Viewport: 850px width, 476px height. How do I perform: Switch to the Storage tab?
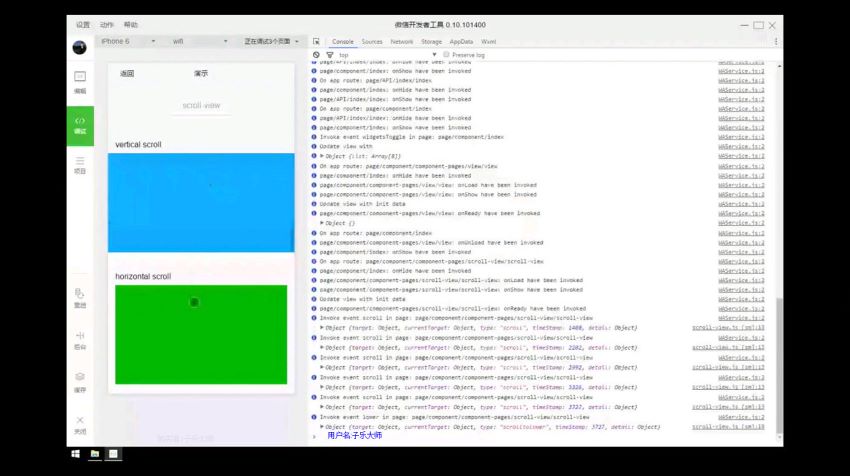432,42
